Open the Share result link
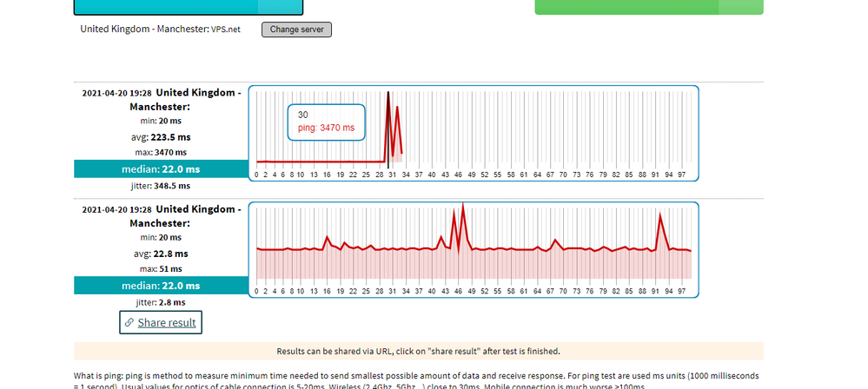Image resolution: width=868 pixels, height=389 pixels. pos(167,322)
